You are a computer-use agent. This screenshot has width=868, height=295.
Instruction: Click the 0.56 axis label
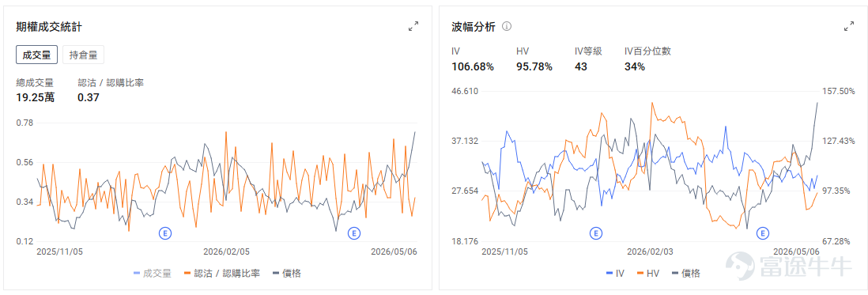(x=25, y=163)
